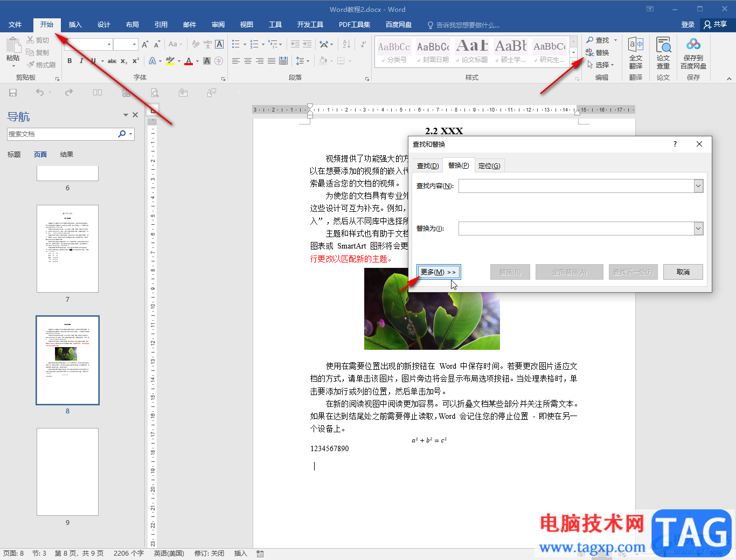Save document to Baidu Netdisk
Screen dimensions: 736x560
point(693,53)
